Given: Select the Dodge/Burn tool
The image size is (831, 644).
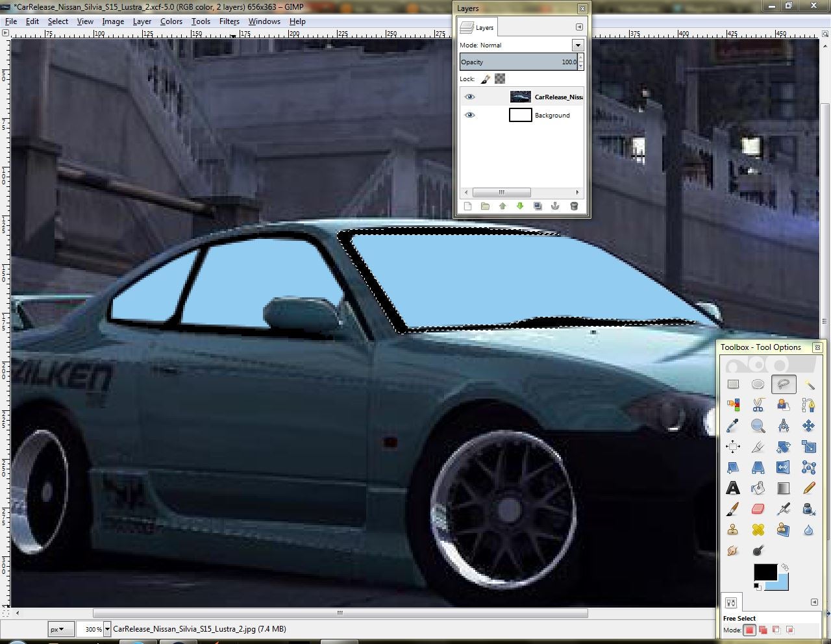Looking at the screenshot, I should click(x=758, y=551).
